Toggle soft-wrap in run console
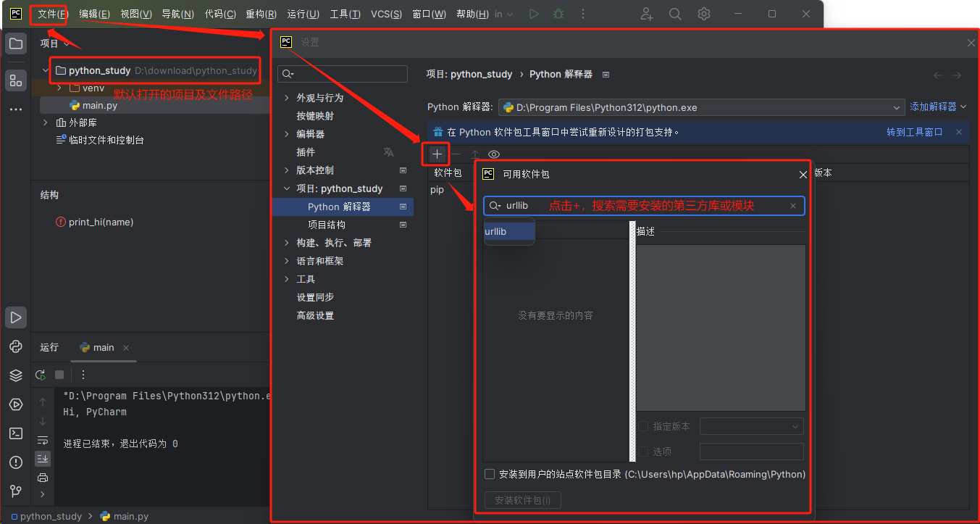The height and width of the screenshot is (524, 980). tap(43, 440)
